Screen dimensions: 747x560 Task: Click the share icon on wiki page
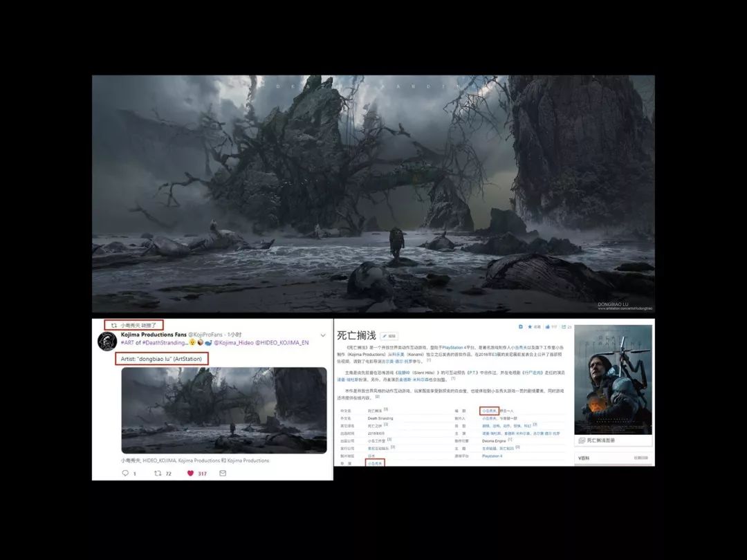pyautogui.click(x=563, y=326)
